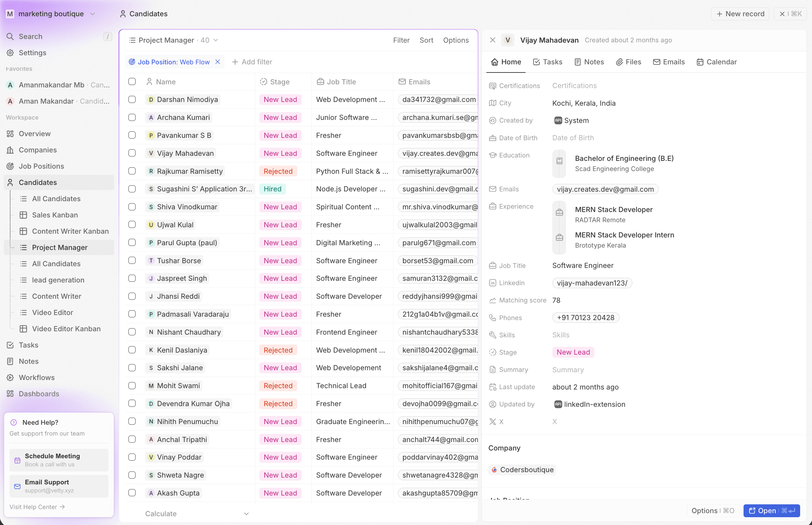This screenshot has width=812, height=525.
Task: Switch to the Home tab
Action: point(506,62)
